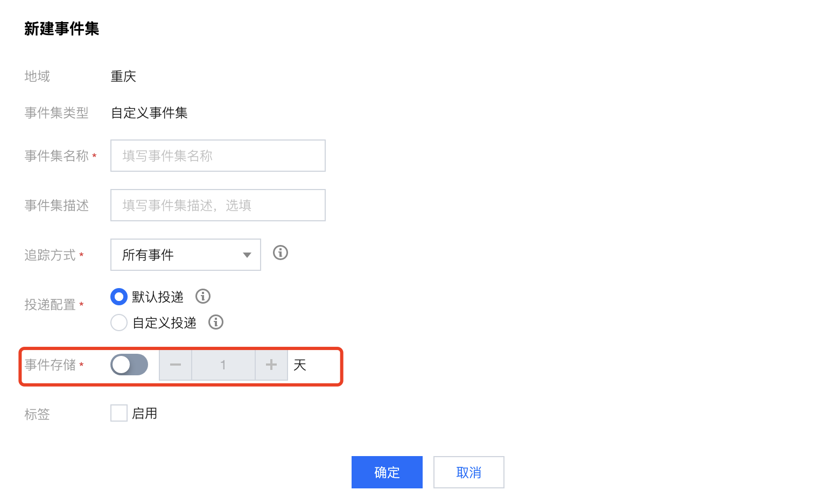Focus the 事件集名称 input field

[218, 156]
